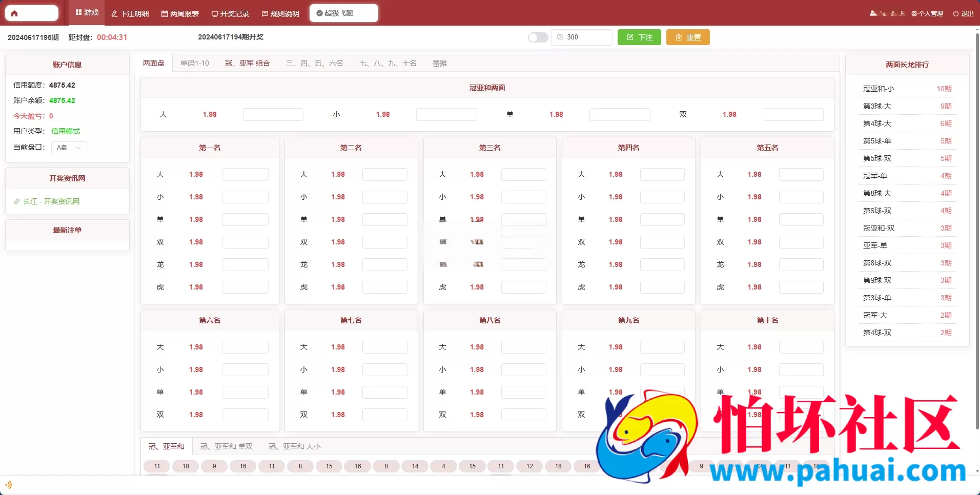This screenshot has width=980, height=495.
Task: Click 第一名 小 odds 1.98
Action: pyautogui.click(x=196, y=197)
